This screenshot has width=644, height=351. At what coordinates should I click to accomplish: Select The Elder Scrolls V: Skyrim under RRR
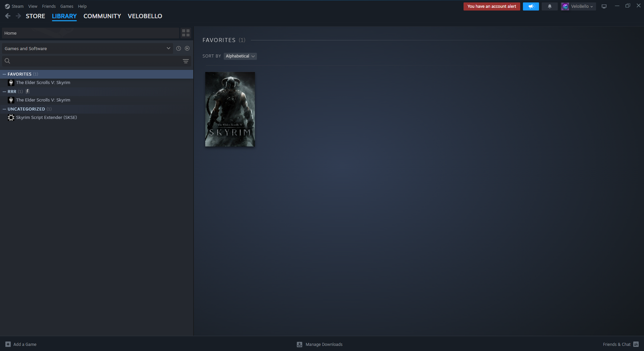[43, 100]
